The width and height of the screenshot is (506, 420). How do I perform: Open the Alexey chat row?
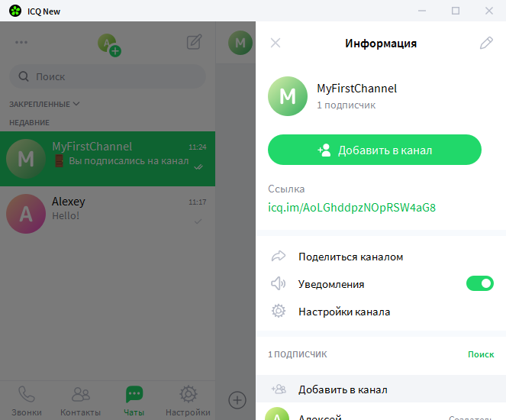click(x=108, y=213)
